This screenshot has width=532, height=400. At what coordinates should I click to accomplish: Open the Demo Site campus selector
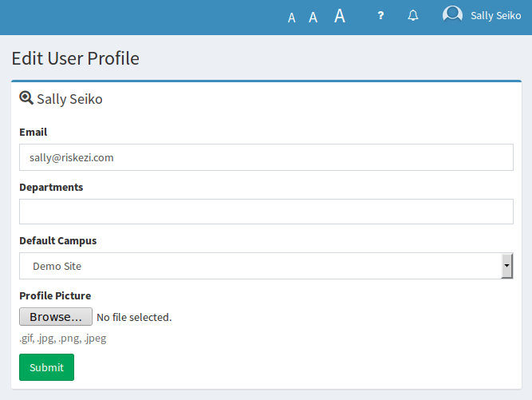tap(266, 266)
